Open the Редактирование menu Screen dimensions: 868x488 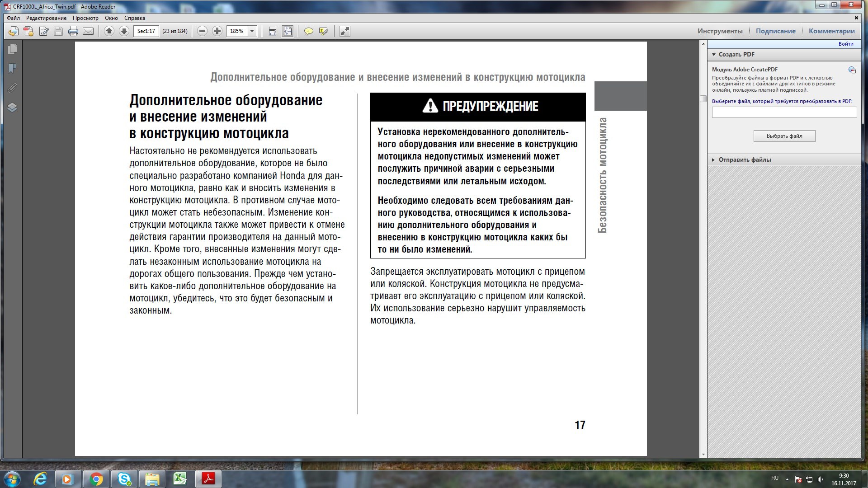click(46, 18)
